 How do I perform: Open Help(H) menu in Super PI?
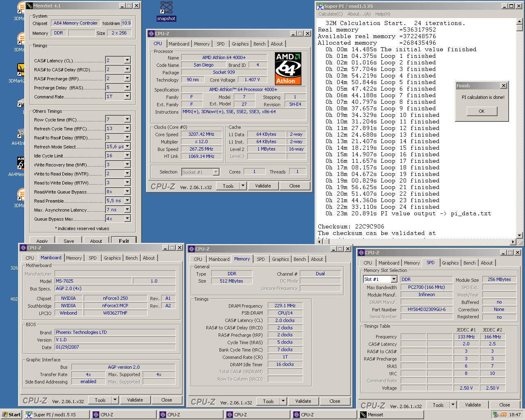coord(383,14)
